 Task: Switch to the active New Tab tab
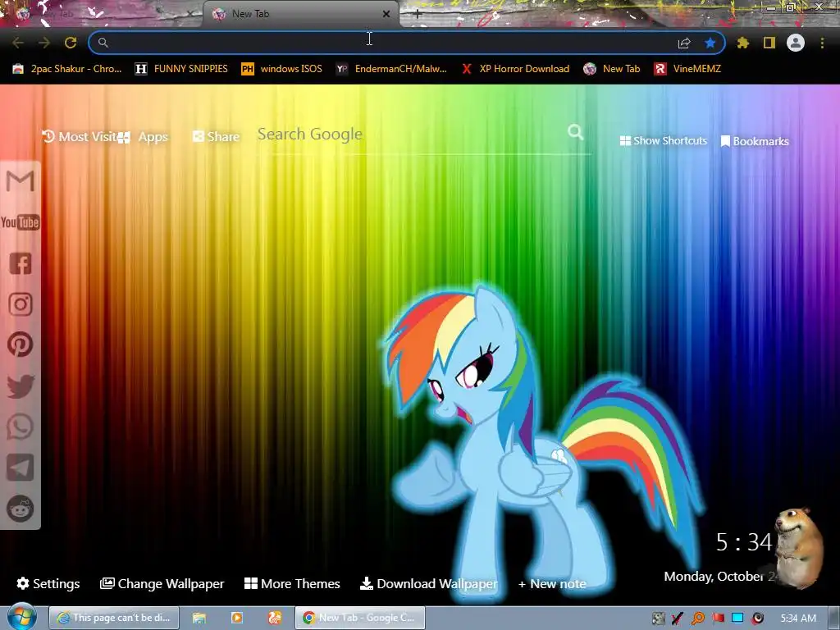coord(300,14)
